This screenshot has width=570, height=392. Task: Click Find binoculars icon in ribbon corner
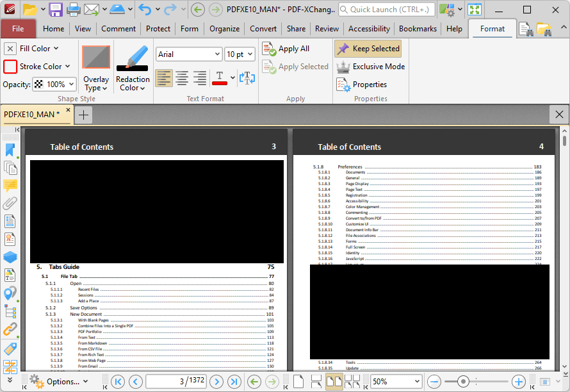coord(526,29)
